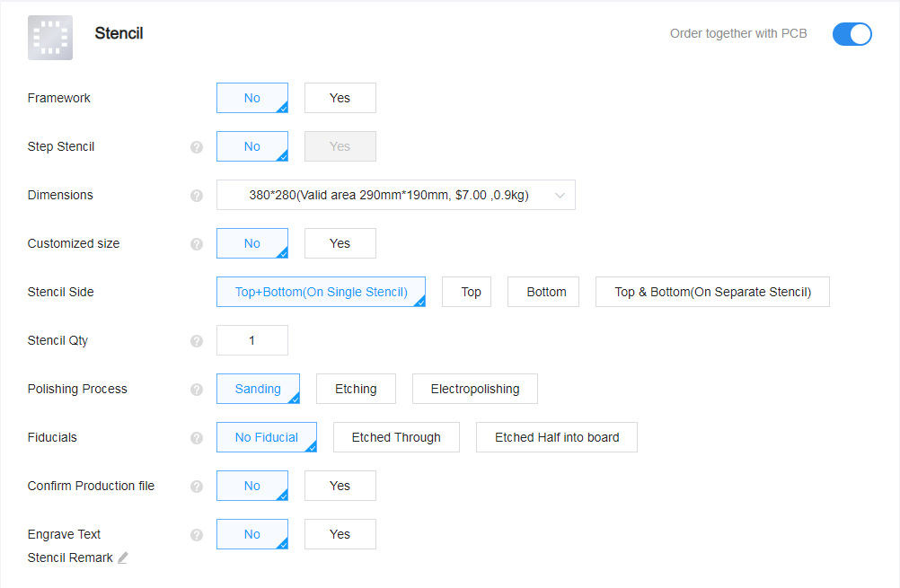This screenshot has height=588, width=900.
Task: Select the greyed Yes for Step Stencil
Action: pos(340,146)
